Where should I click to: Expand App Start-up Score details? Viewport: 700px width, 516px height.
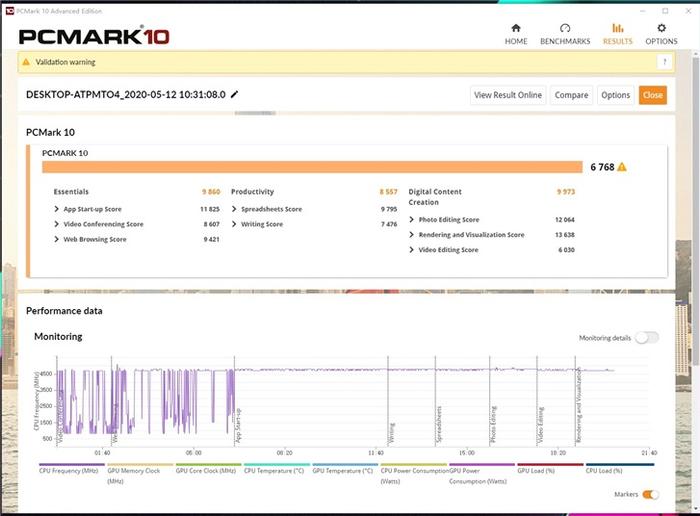click(56, 209)
